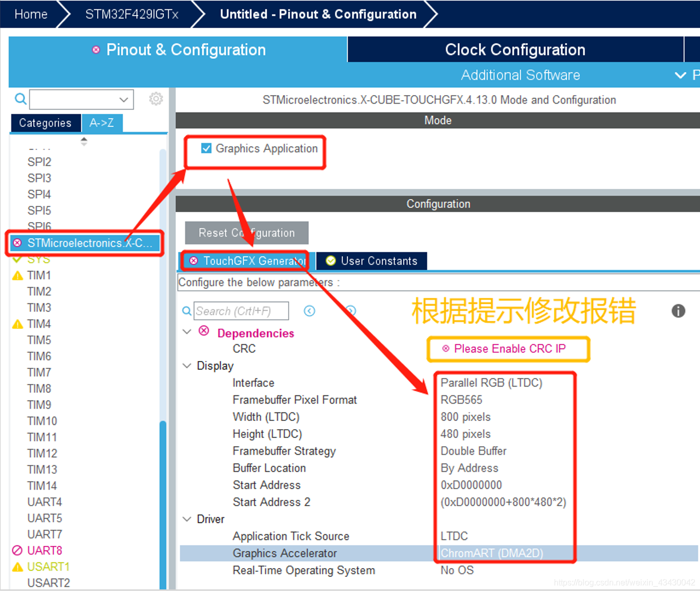Viewport: 700px width, 592px height.
Task: Select TIM2 in the list
Action: 40,292
